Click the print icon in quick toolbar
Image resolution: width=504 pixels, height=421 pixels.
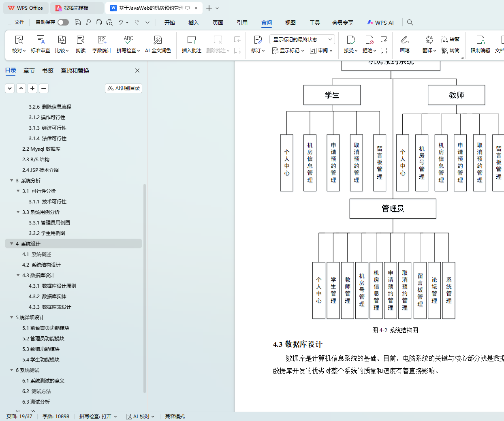point(99,22)
